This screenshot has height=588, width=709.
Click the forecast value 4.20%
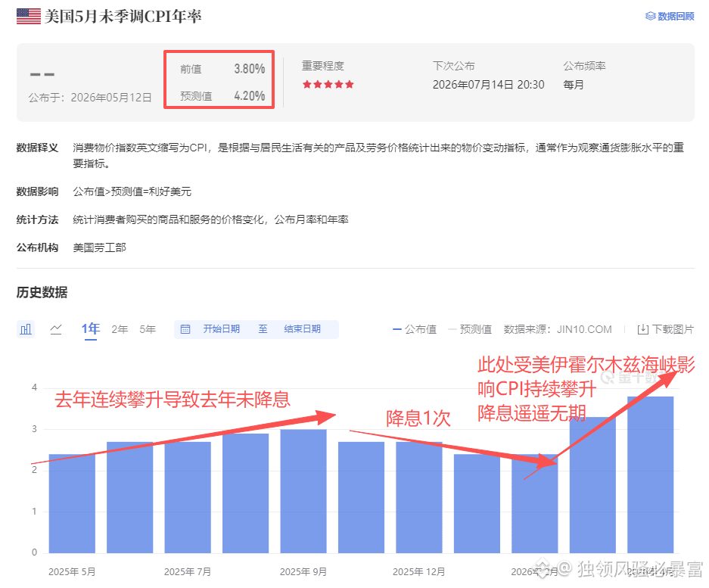pyautogui.click(x=250, y=96)
